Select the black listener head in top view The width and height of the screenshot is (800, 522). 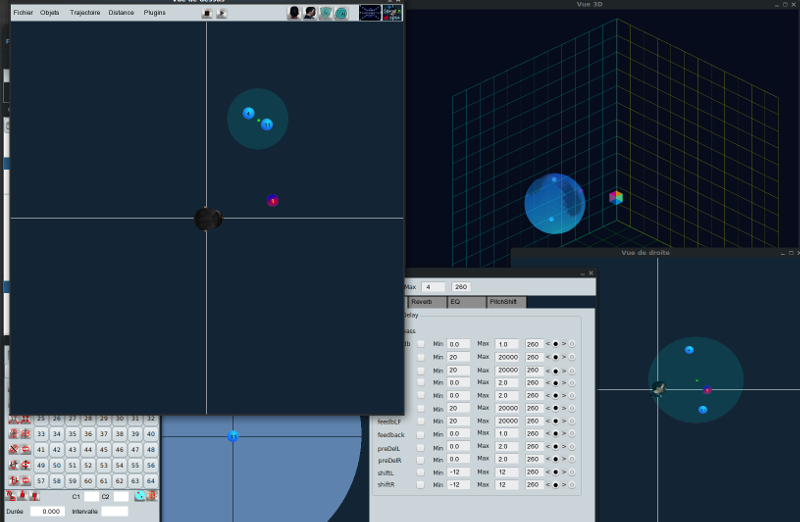[207, 219]
